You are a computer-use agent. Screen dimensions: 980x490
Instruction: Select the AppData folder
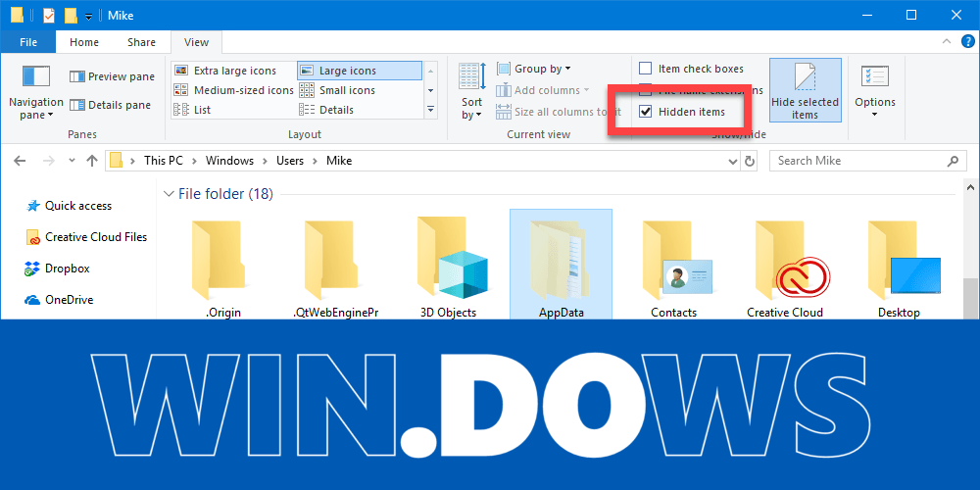pyautogui.click(x=562, y=265)
